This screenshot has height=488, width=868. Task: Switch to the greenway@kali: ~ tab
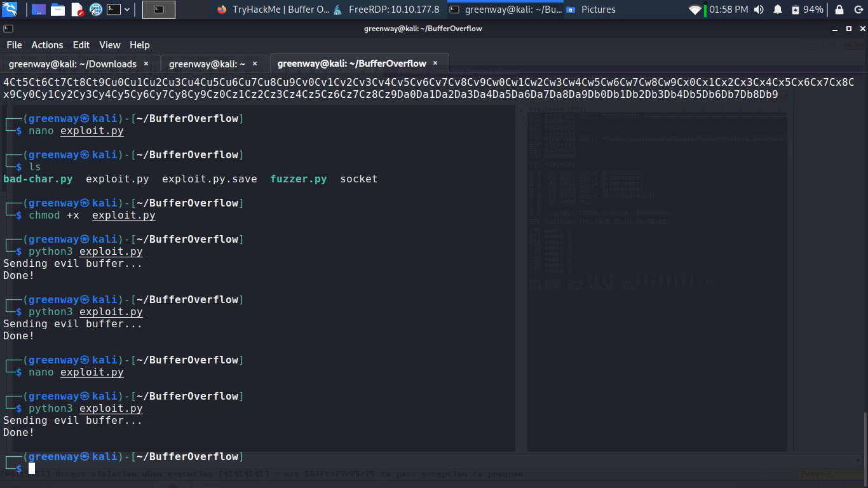click(215, 64)
